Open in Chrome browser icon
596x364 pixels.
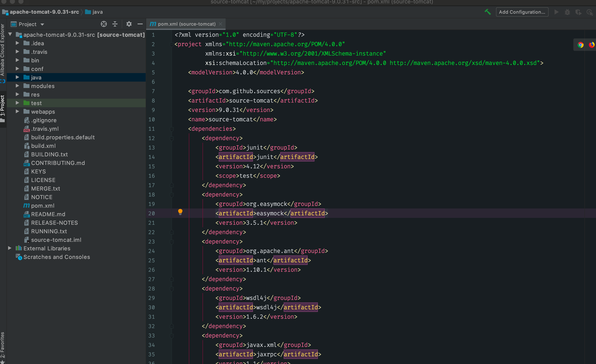tap(581, 45)
